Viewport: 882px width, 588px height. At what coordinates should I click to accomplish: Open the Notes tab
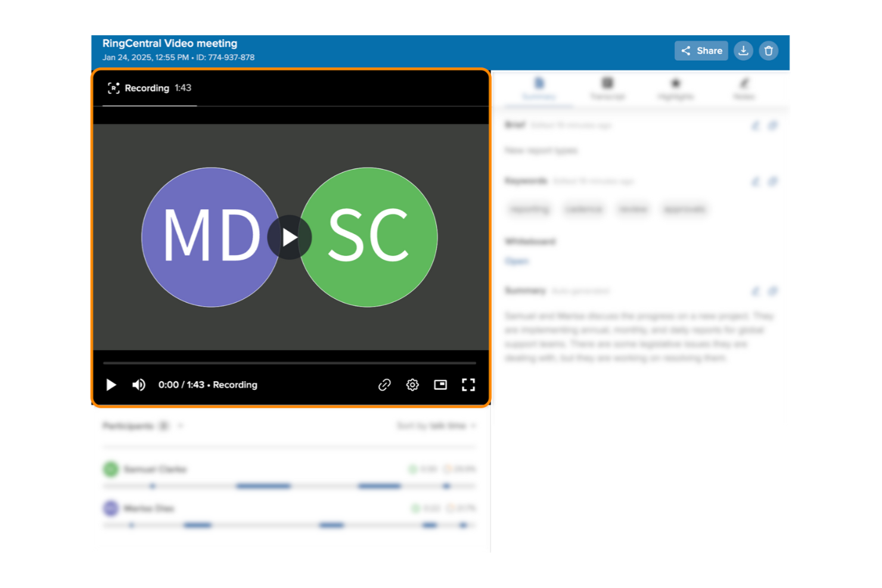click(744, 89)
